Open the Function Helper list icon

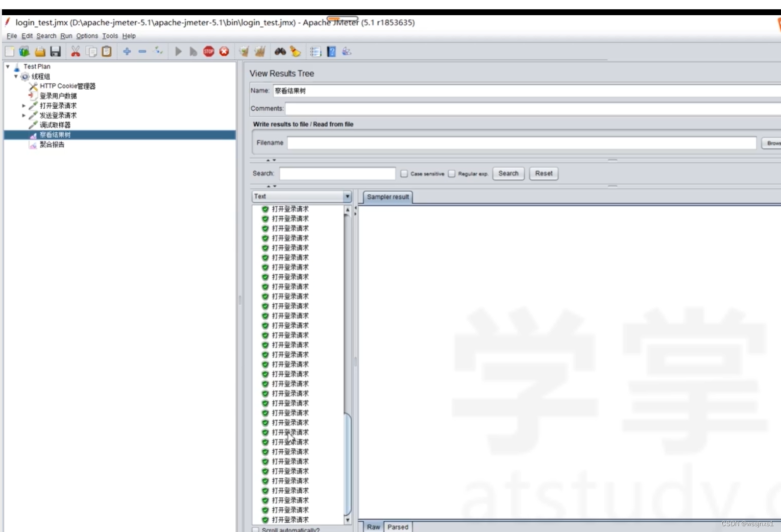[x=316, y=51]
